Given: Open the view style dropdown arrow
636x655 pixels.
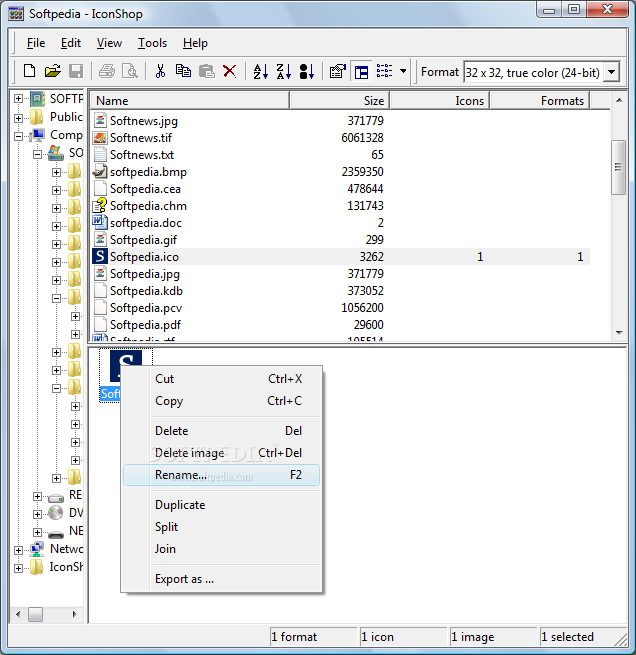Looking at the screenshot, I should [403, 71].
